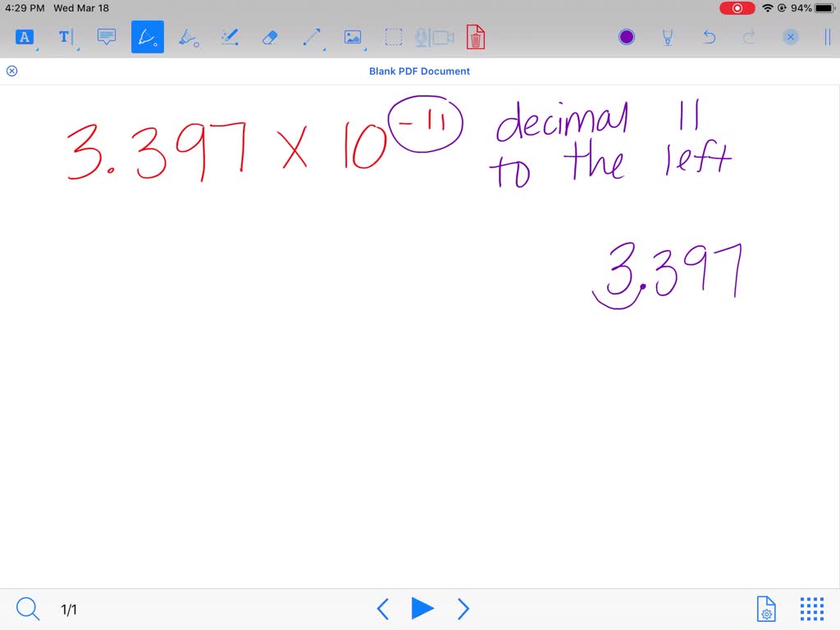Select the line shape tool
The width and height of the screenshot is (840, 630).
coord(311,36)
